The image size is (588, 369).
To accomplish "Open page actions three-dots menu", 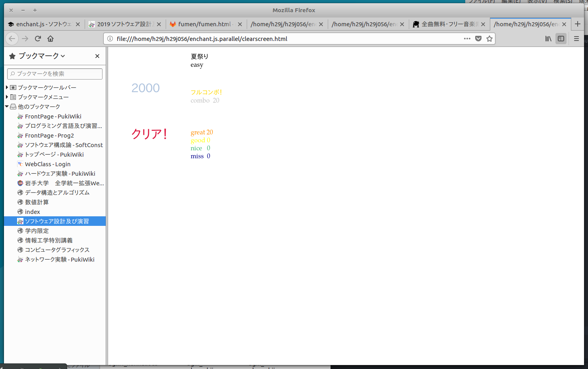I will [x=467, y=39].
